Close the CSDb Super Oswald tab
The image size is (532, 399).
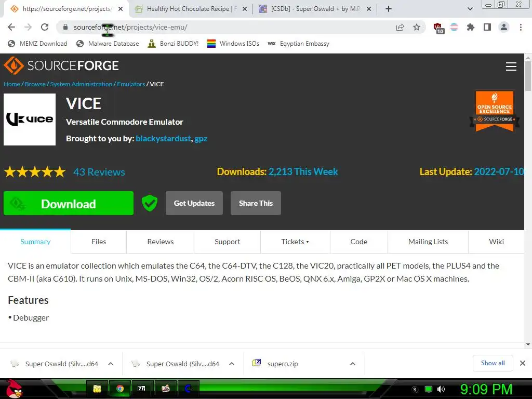[x=369, y=9]
